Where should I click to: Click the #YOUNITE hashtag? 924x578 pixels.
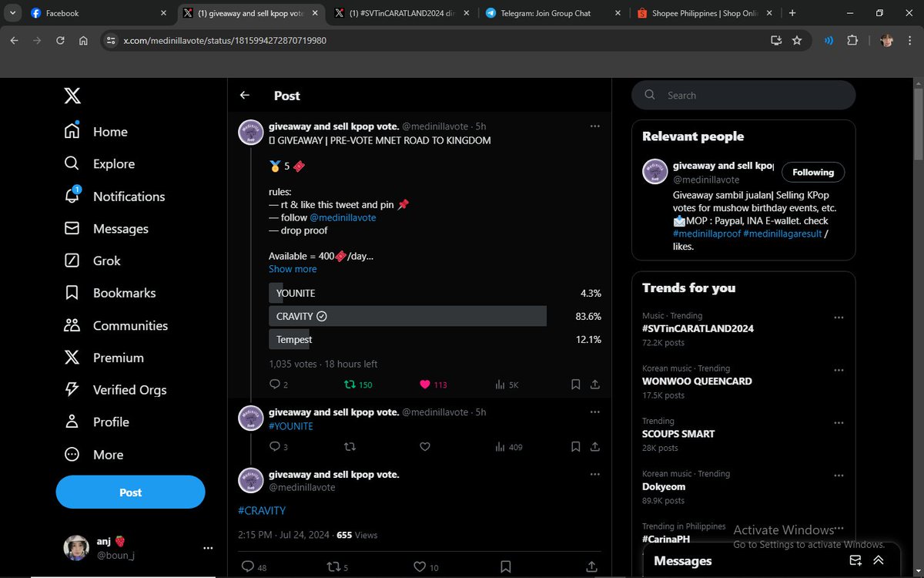point(291,426)
